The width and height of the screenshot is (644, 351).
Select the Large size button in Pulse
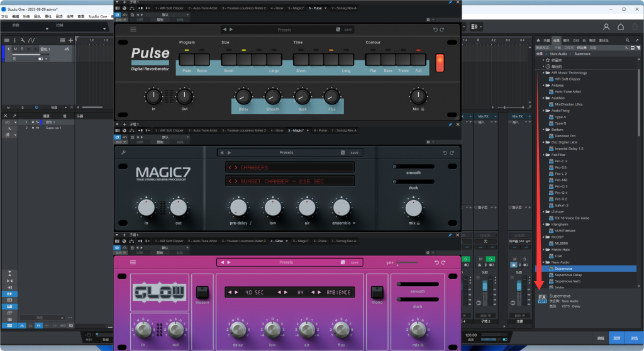pyautogui.click(x=274, y=60)
